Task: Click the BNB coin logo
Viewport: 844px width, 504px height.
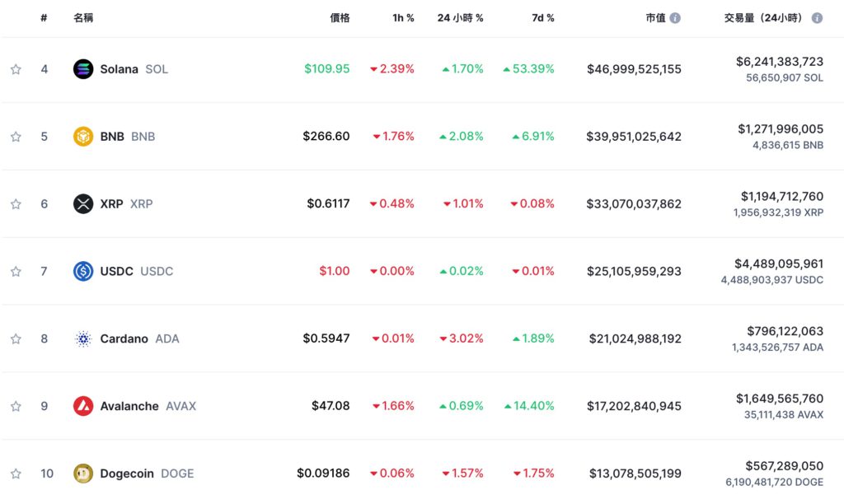Action: [x=83, y=137]
